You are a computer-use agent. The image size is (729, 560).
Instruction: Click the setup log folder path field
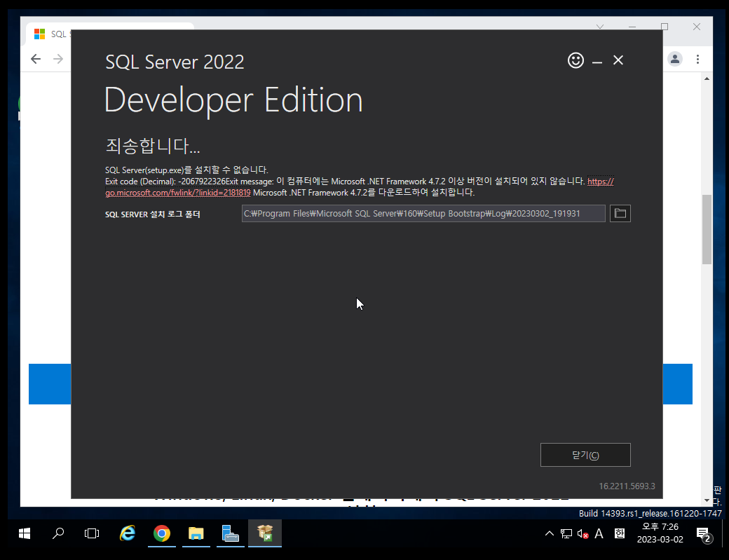tap(423, 214)
